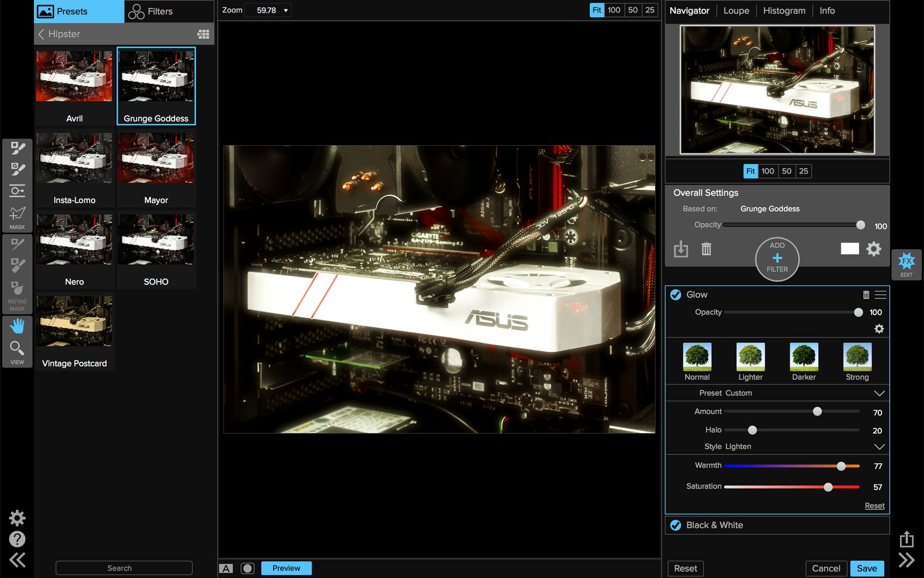
Task: Select the Masking Brush tool
Action: click(x=17, y=148)
